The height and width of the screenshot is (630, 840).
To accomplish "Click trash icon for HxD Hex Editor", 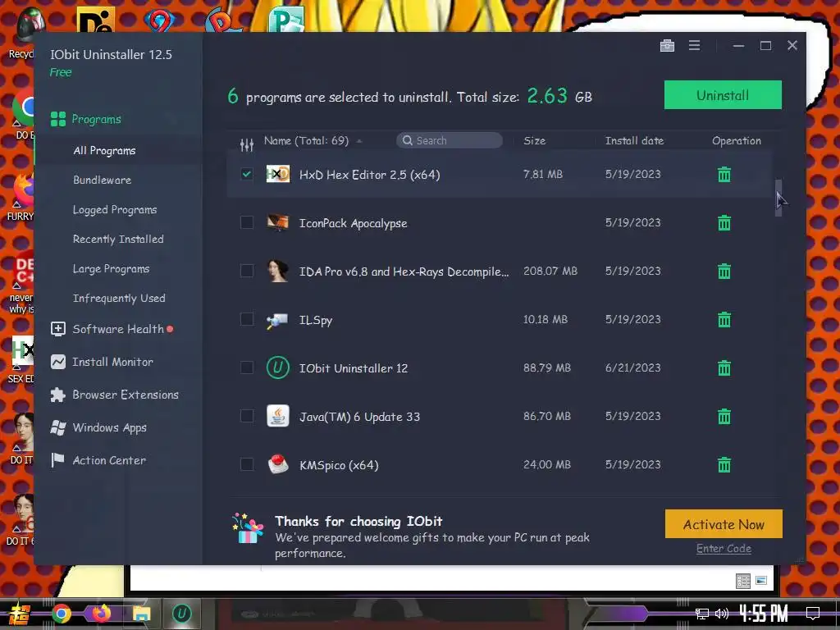I will coord(724,175).
